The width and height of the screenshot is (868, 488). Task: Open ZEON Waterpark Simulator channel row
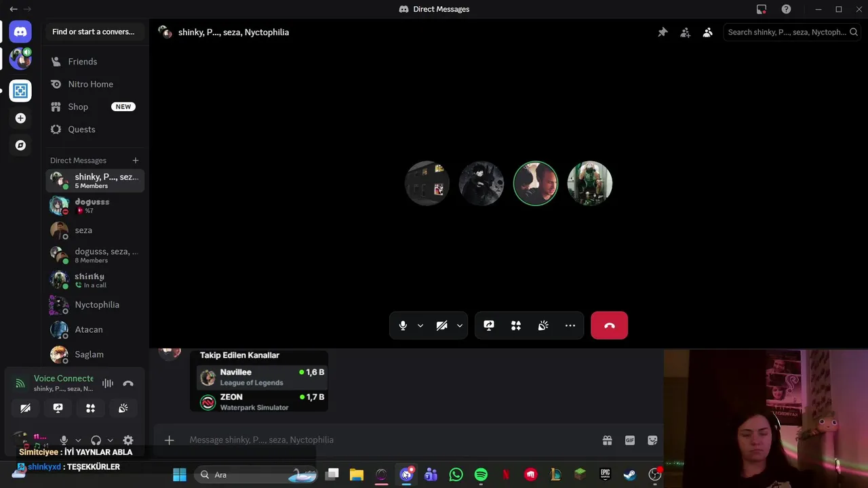click(x=262, y=402)
